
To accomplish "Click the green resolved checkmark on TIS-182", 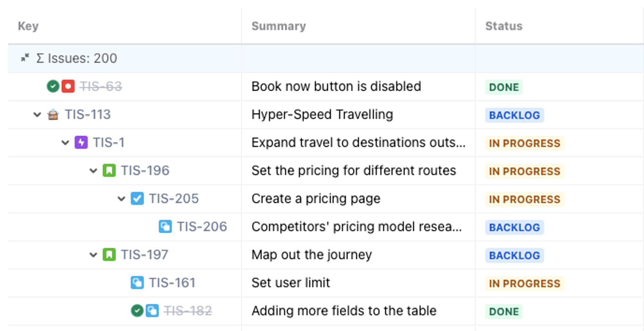I will pyautogui.click(x=137, y=311).
